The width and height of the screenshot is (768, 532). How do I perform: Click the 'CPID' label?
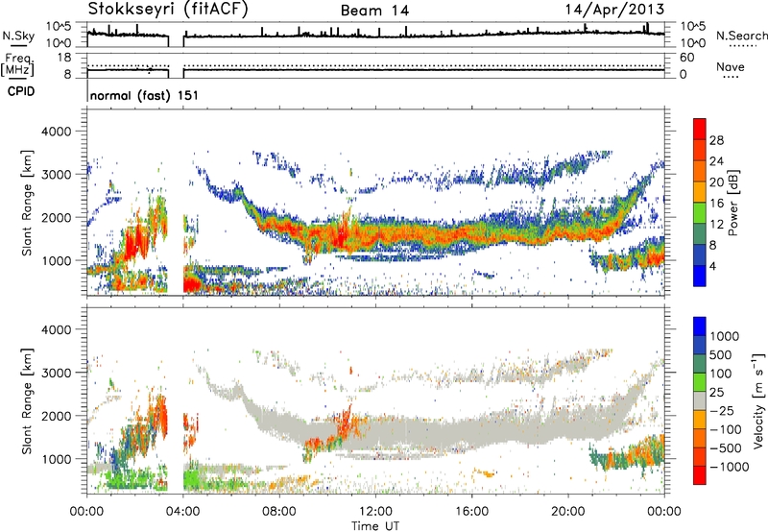point(21,91)
